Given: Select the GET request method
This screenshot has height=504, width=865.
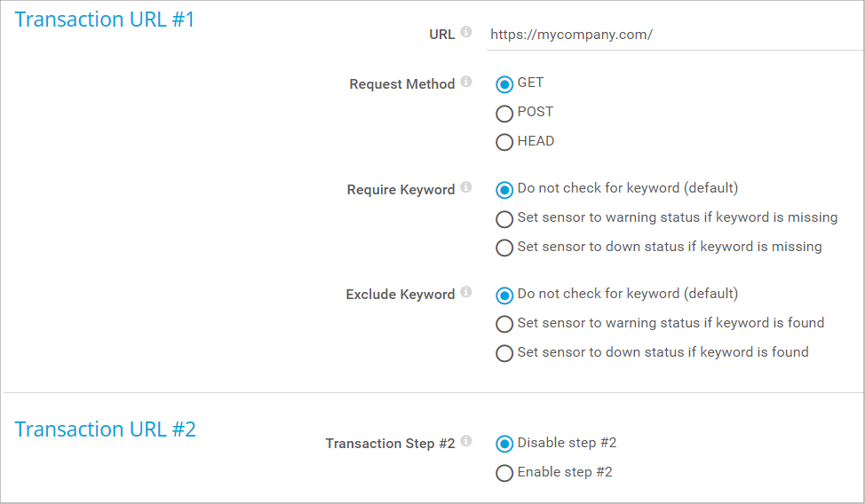Looking at the screenshot, I should point(504,84).
